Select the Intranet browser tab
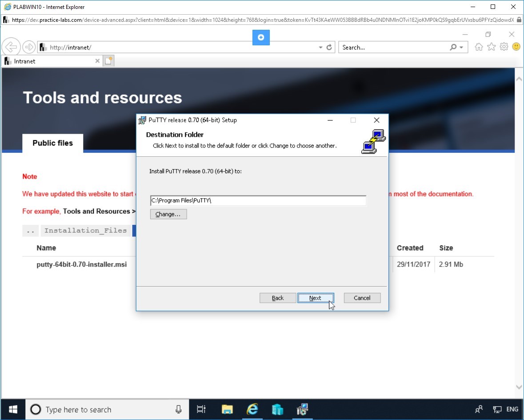The image size is (524, 420). click(x=52, y=61)
